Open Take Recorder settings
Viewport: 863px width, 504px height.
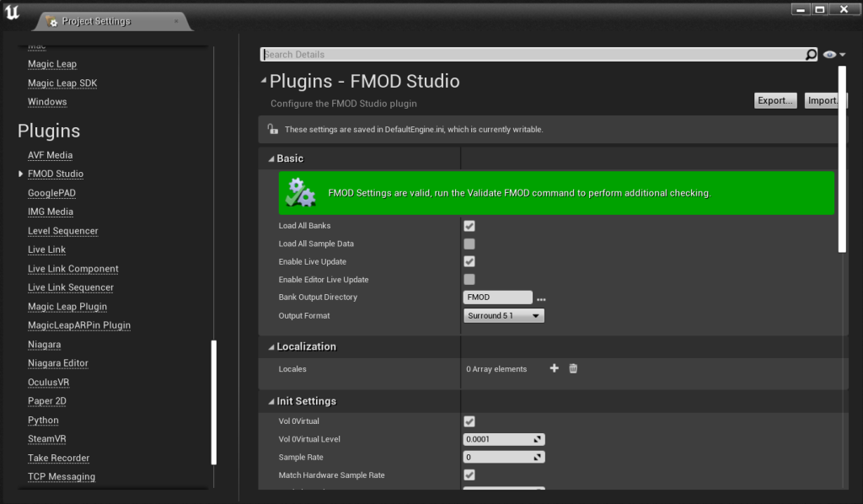[x=58, y=458]
